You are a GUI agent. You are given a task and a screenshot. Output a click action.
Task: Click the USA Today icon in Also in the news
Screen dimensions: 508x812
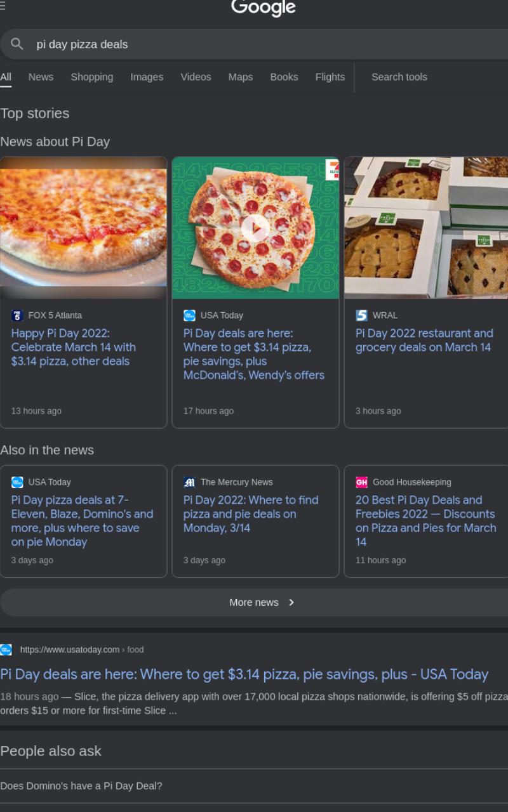click(17, 482)
